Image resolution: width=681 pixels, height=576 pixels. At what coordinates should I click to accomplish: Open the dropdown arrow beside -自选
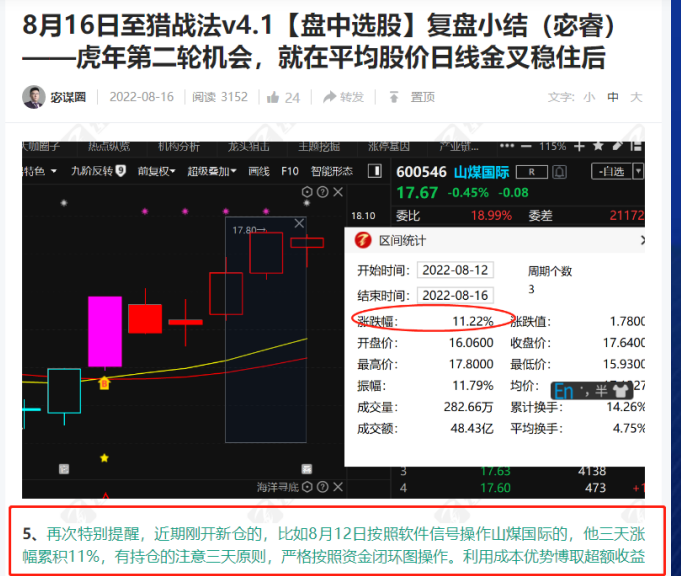click(x=638, y=172)
